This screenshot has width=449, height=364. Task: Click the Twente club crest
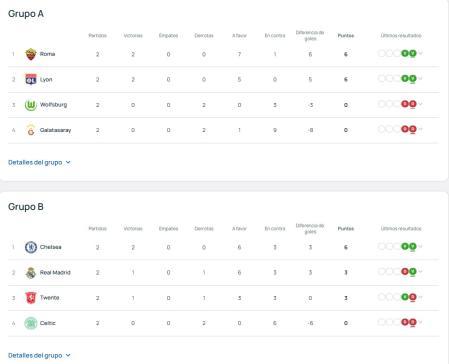31,298
